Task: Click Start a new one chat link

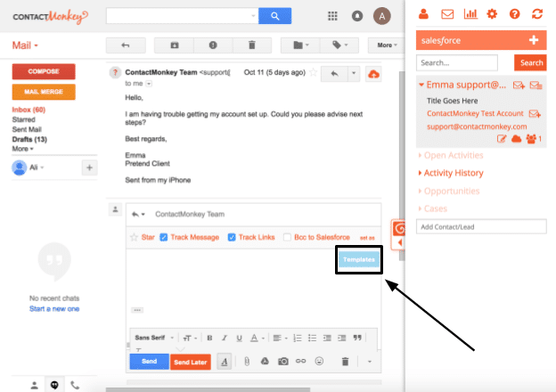Action: tap(54, 309)
